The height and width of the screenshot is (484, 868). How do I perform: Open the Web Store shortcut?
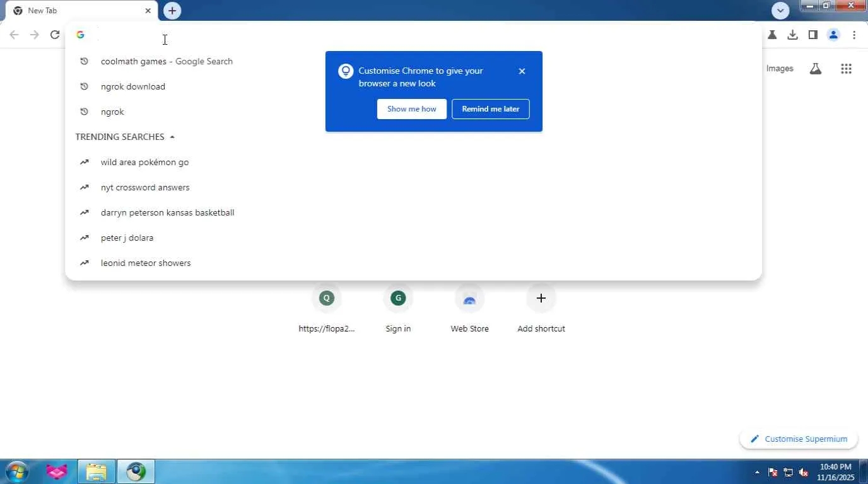click(x=469, y=309)
